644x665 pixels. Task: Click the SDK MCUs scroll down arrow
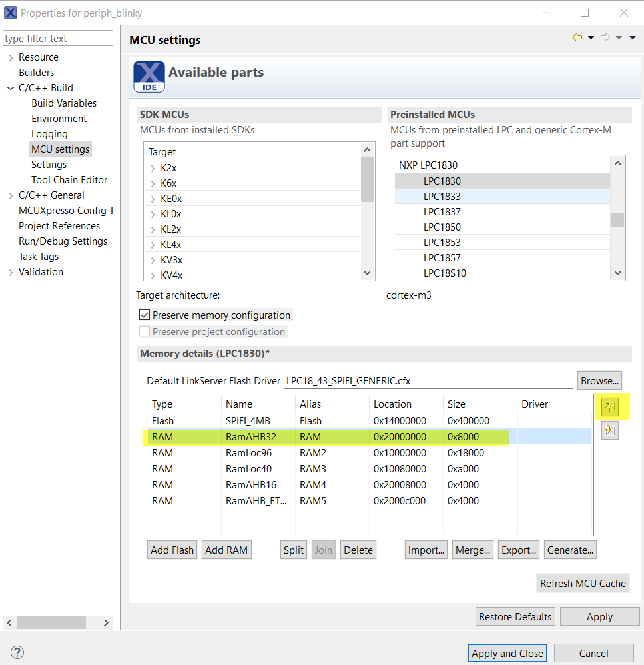tap(367, 273)
